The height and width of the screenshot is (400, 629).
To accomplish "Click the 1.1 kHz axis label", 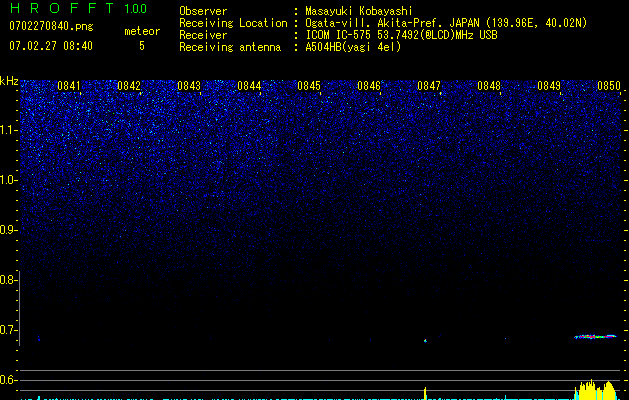I will tap(9, 130).
